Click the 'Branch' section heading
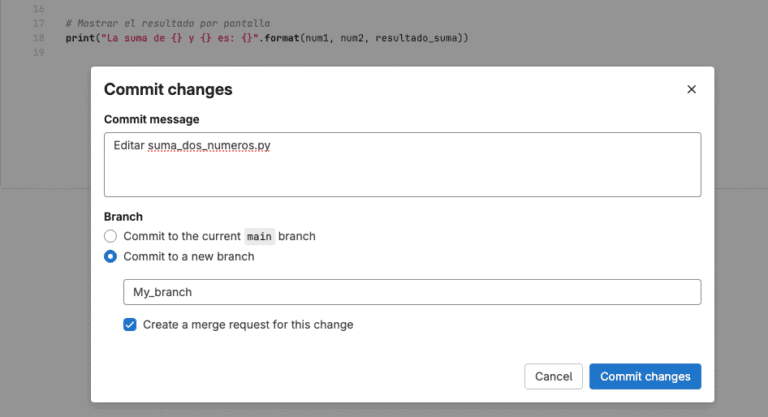Screen dimensions: 768x417 (x=123, y=216)
